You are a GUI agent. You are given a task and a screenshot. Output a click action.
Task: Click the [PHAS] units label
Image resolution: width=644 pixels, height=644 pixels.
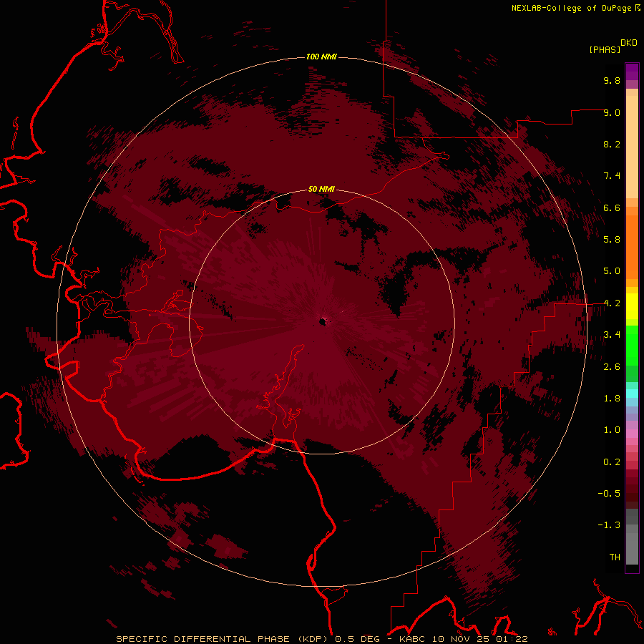(x=605, y=49)
